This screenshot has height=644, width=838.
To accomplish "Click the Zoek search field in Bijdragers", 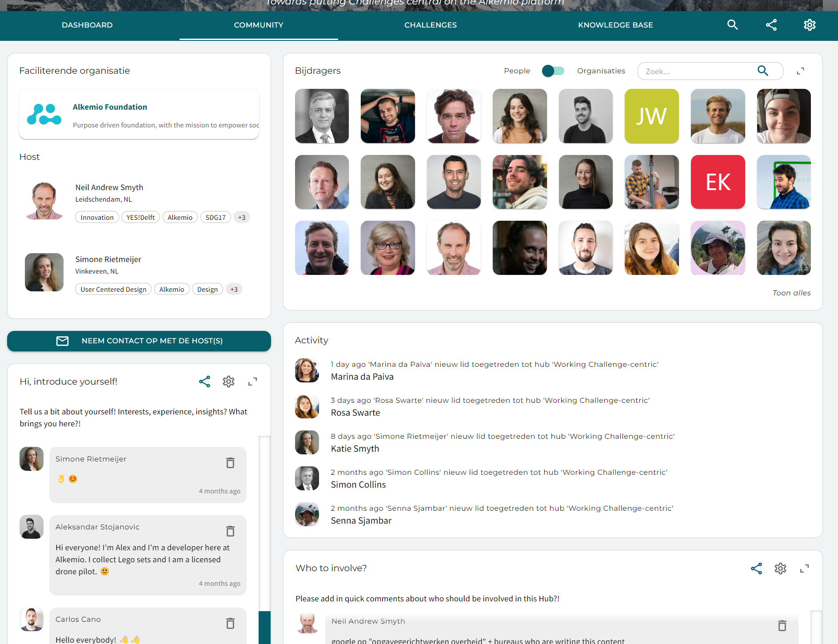I will tap(698, 71).
